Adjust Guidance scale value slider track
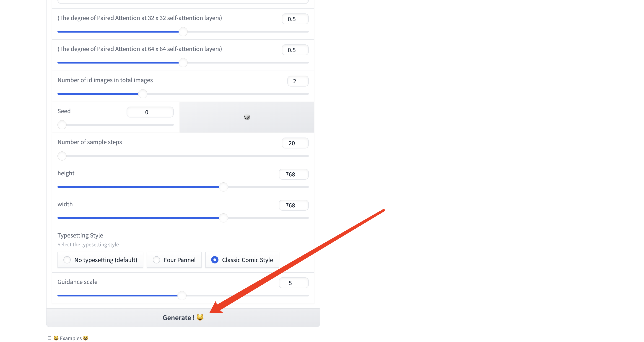Image resolution: width=644 pixels, height=342 pixels. [183, 295]
